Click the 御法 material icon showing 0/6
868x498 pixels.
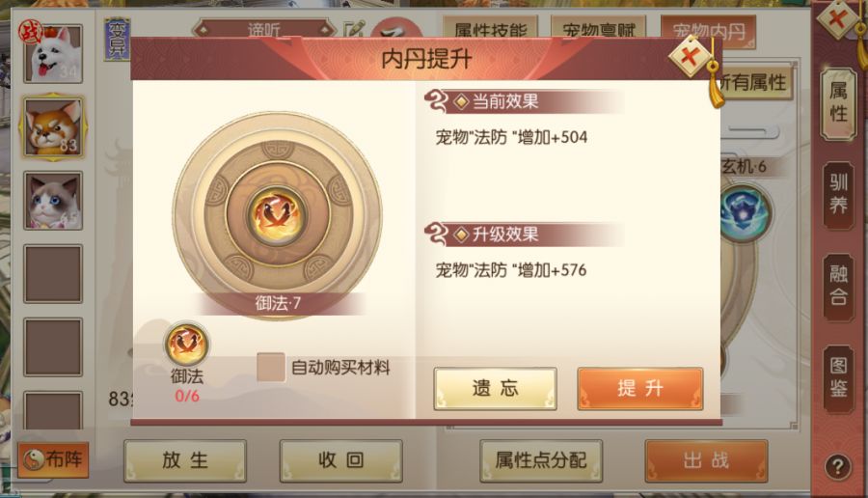186,344
